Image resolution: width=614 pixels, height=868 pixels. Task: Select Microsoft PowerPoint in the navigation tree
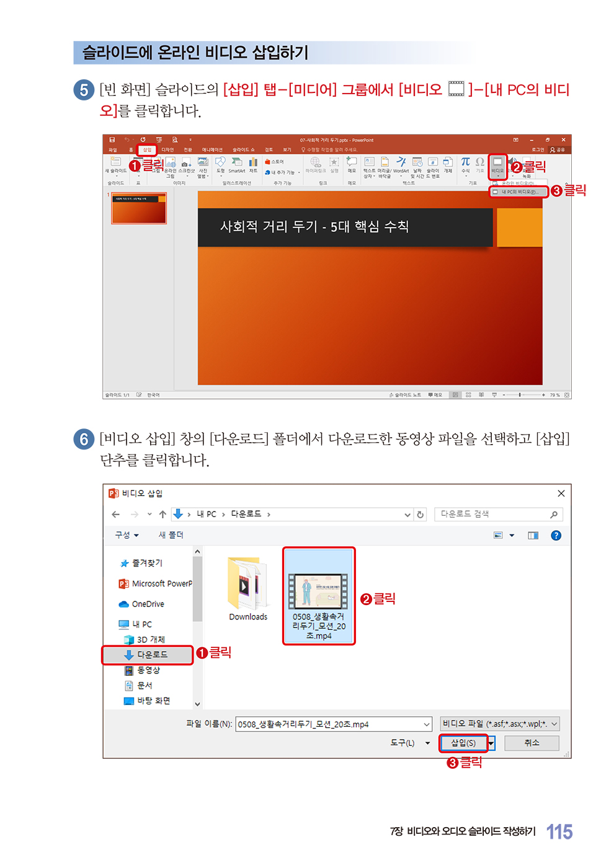[x=155, y=583]
